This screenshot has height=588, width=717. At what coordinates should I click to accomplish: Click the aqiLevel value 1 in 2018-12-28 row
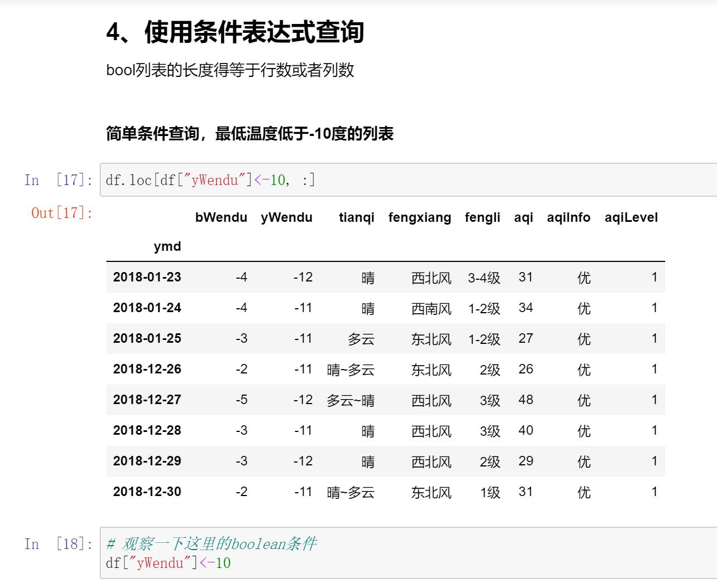(655, 430)
